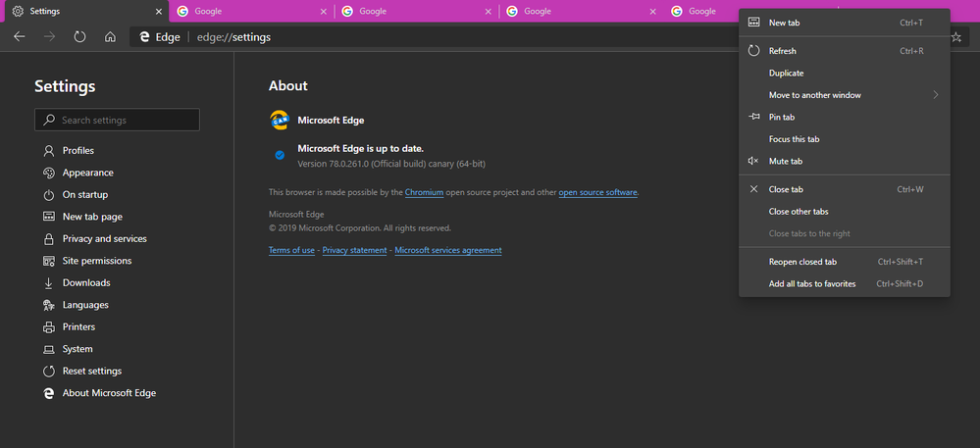
Task: Choose Reopen closed tab
Action: (845, 262)
